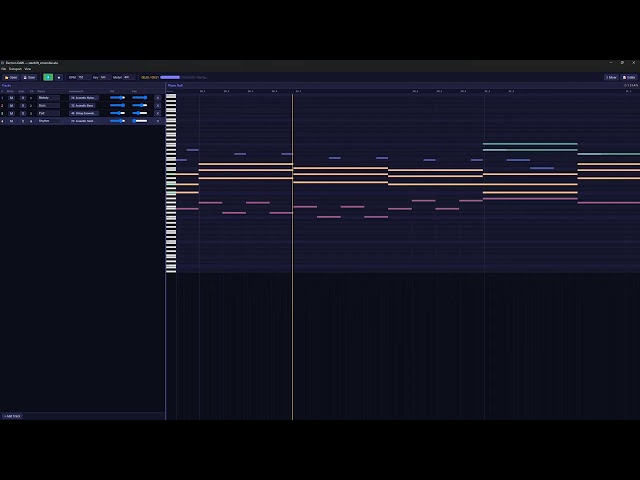Image resolution: width=640 pixels, height=480 pixels.
Task: Adjust the Melody track volume slider
Action: [118, 98]
